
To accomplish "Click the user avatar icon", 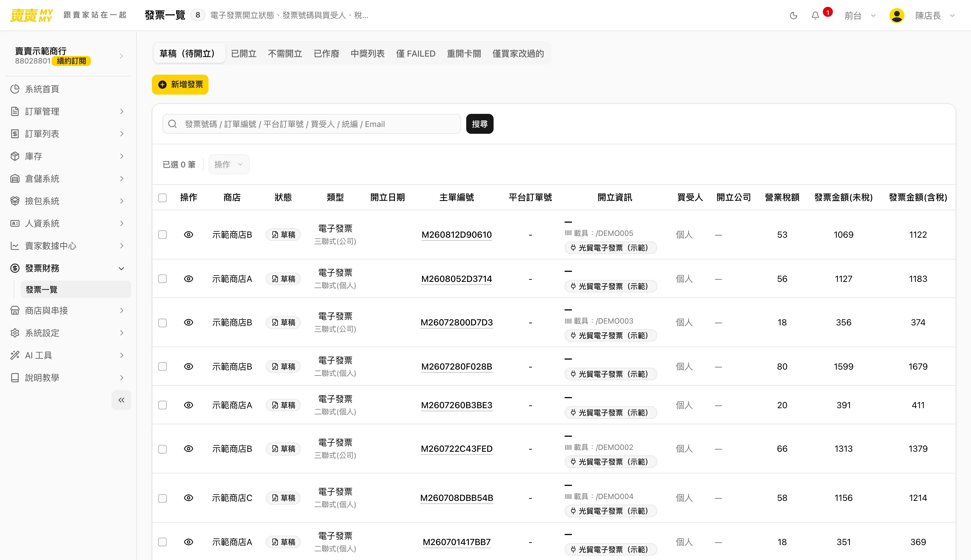I will [897, 15].
